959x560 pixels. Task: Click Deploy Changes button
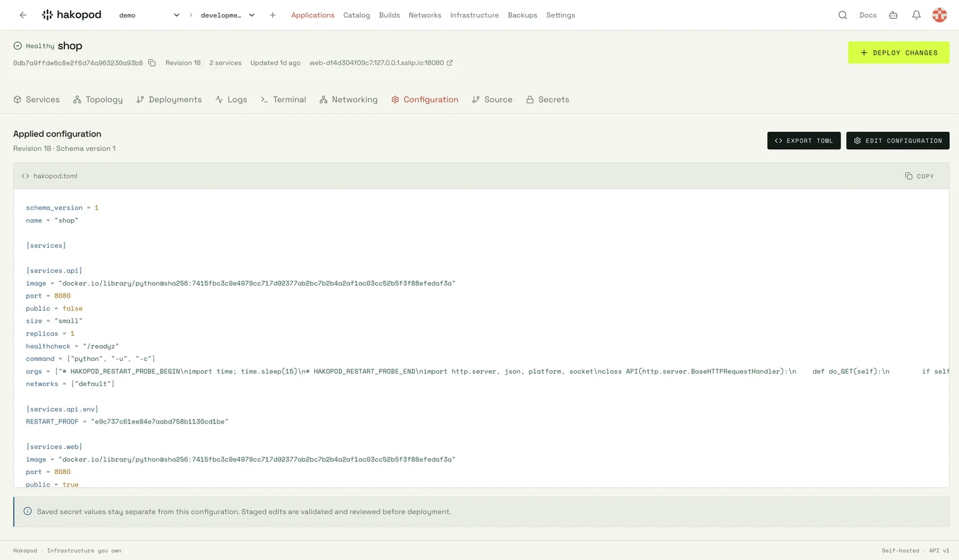point(898,53)
